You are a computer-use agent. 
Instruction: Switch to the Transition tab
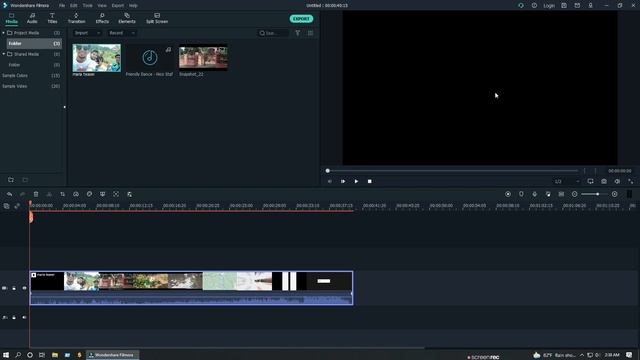[x=76, y=18]
